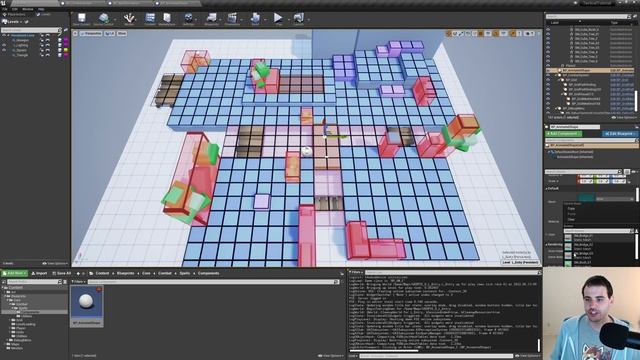Open the File menu

point(4,9)
